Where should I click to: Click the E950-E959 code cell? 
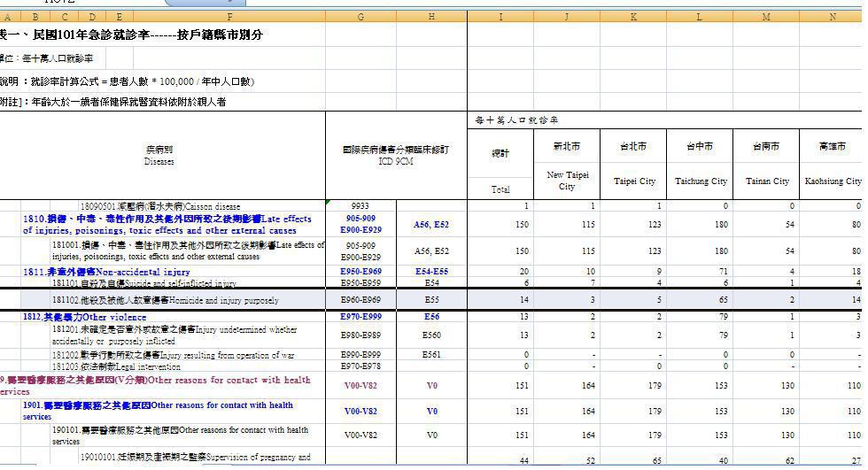[x=360, y=282]
